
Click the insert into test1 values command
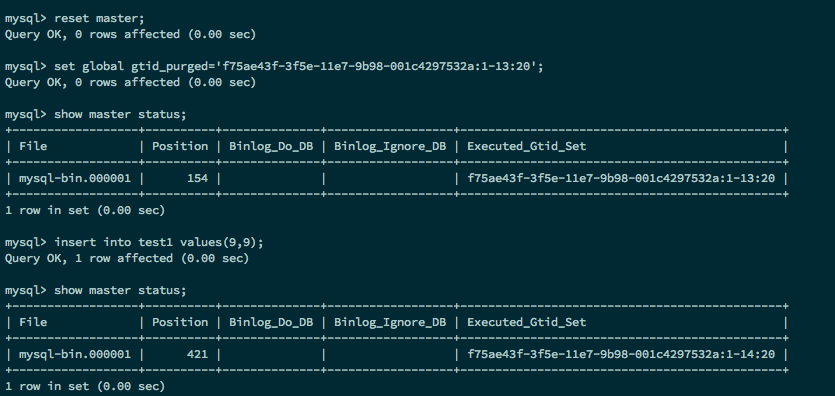pos(159,243)
